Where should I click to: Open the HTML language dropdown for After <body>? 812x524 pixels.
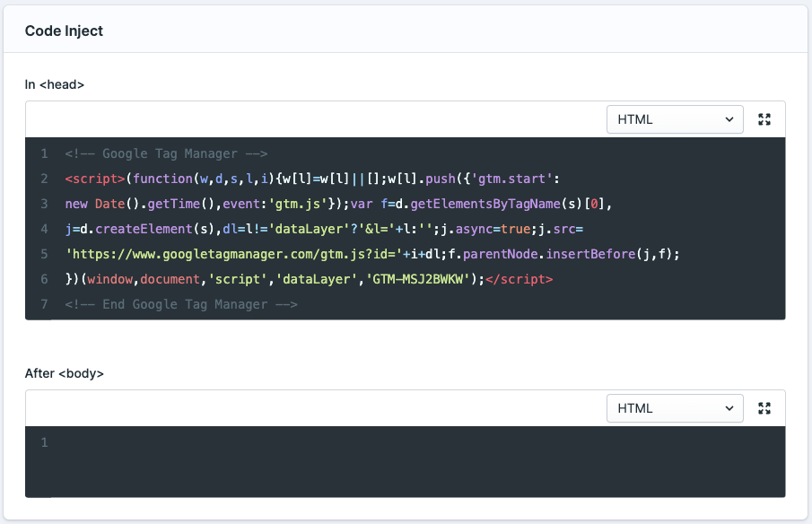pyautogui.click(x=675, y=408)
